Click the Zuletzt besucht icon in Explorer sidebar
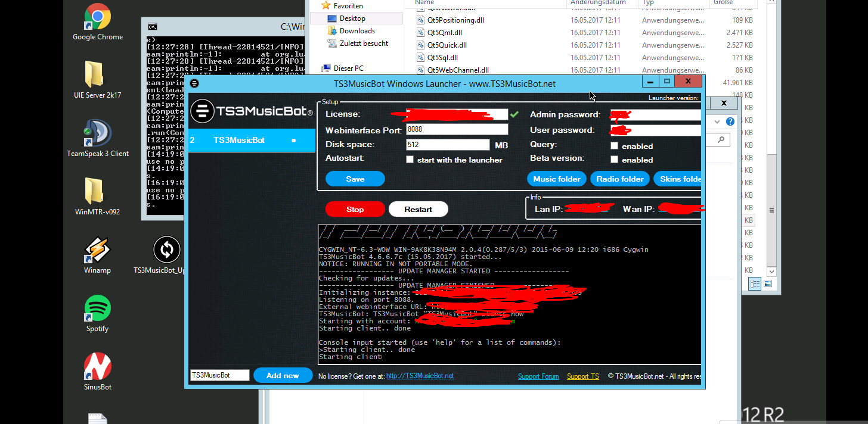This screenshot has height=424, width=868. (333, 43)
